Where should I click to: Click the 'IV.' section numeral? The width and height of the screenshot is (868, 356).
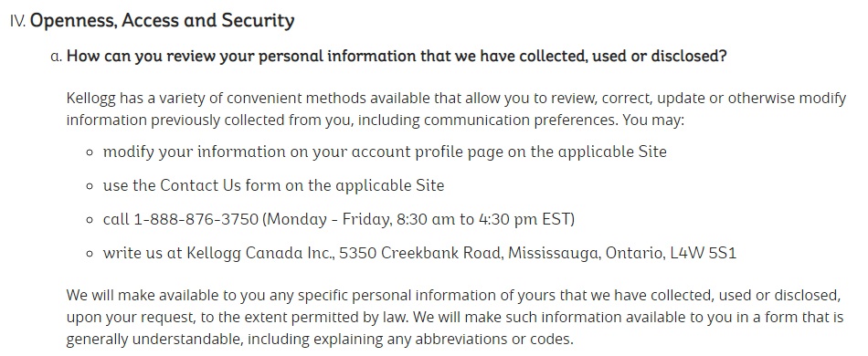tap(18, 21)
